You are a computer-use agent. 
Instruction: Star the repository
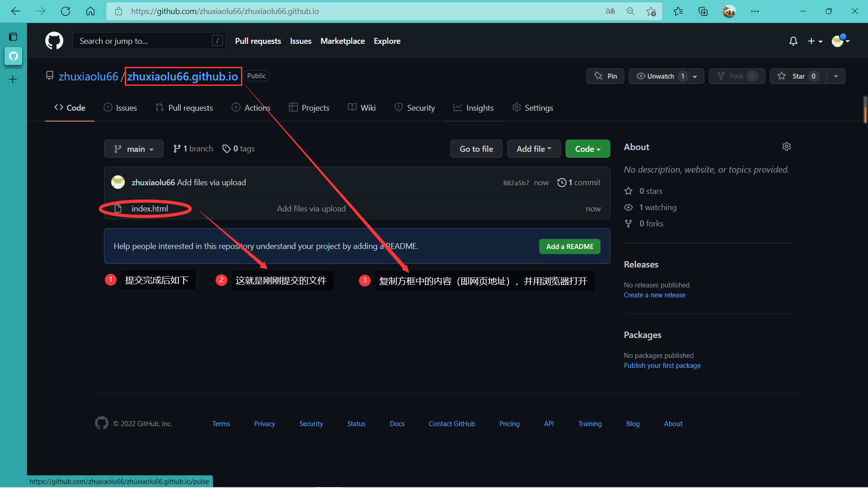point(798,76)
